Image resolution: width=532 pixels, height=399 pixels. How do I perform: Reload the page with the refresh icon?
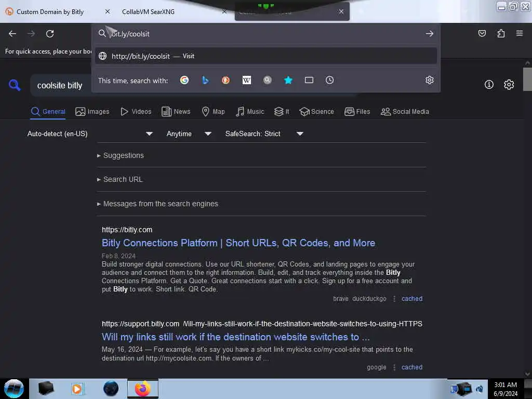(x=50, y=34)
